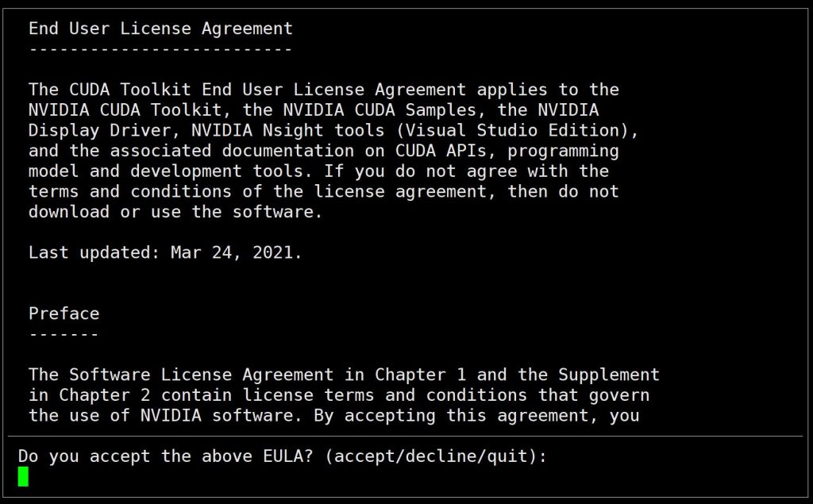This screenshot has height=504, width=813.
Task: Click the "download or use the software." line
Action: [x=175, y=212]
